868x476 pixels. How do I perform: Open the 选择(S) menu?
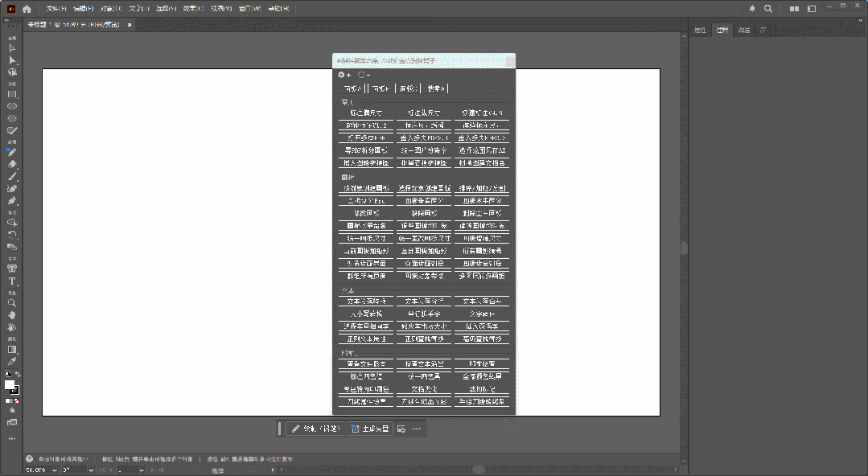click(x=166, y=8)
